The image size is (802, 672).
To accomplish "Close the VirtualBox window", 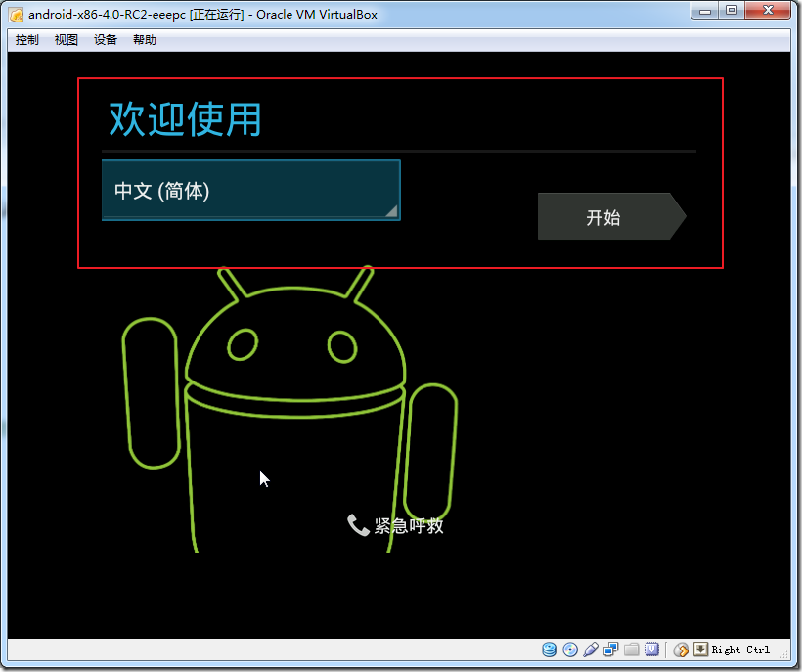I will tap(768, 11).
